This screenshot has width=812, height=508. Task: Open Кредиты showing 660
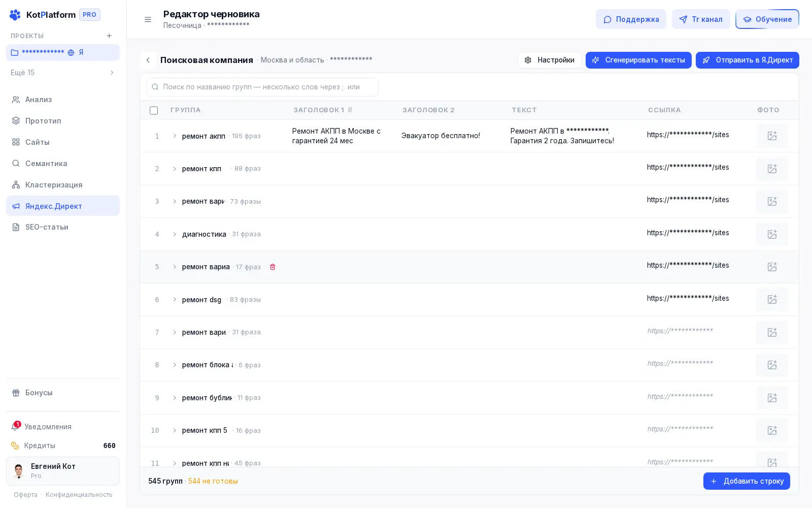tap(63, 446)
